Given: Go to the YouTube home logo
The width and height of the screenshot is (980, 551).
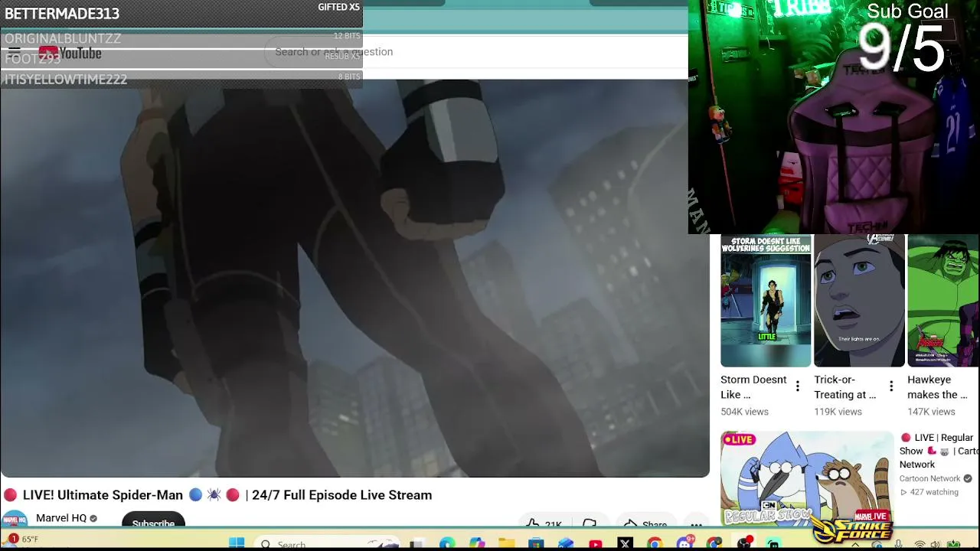Looking at the screenshot, I should click(70, 53).
